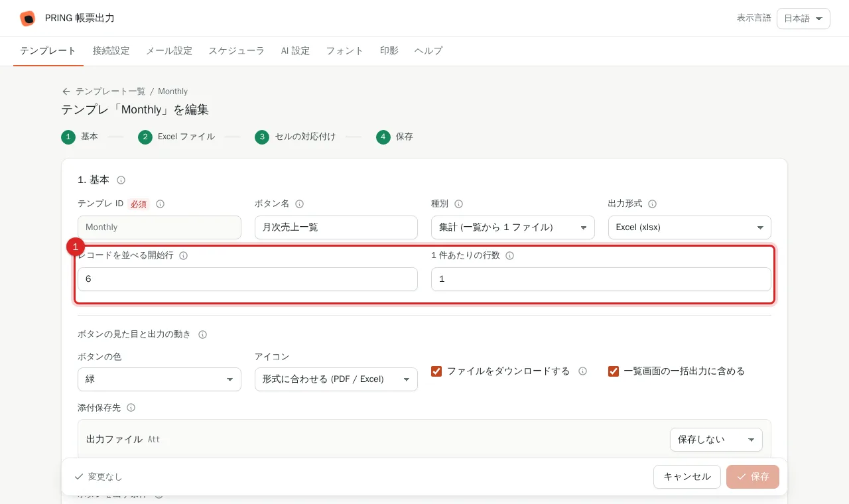Click the レコードを並べる開始行 input field
This screenshot has height=504, width=849.
tap(247, 279)
